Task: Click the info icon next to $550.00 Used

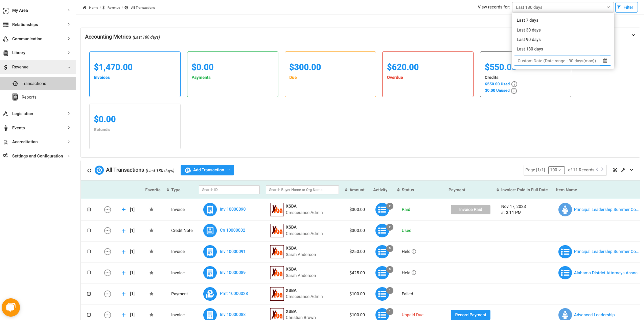Action: point(514,84)
